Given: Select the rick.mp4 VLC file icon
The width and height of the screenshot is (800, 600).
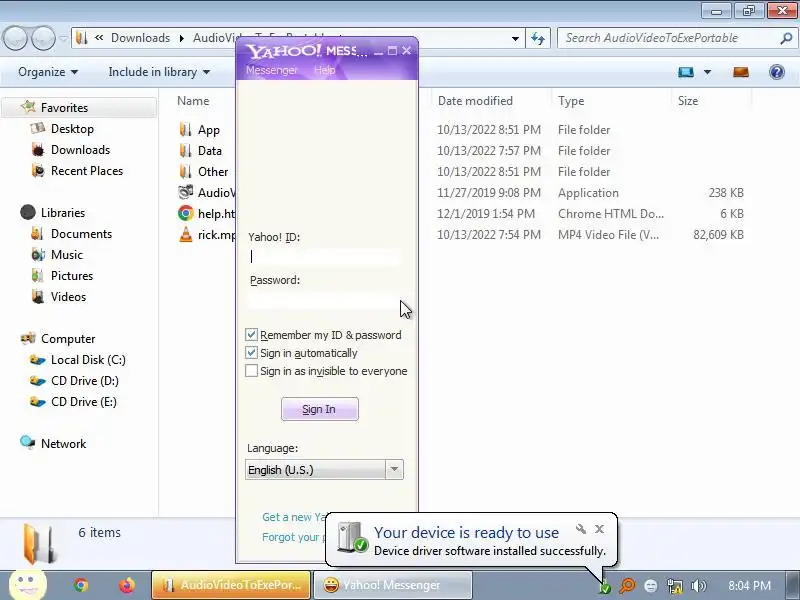Looking at the screenshot, I should coord(185,234).
